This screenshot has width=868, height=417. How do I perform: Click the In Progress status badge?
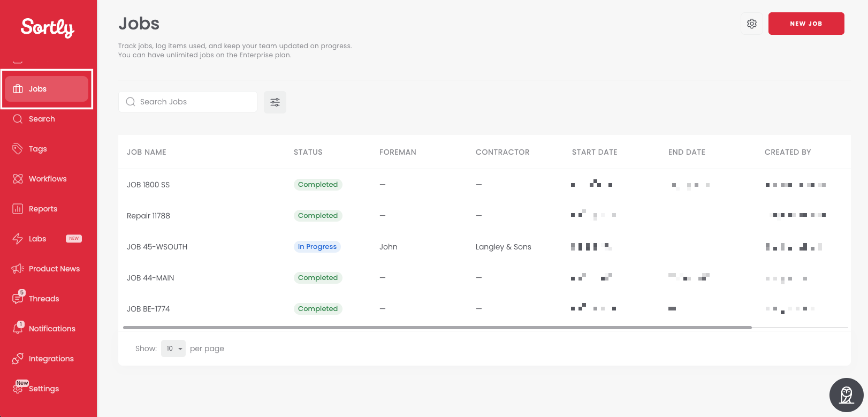click(x=317, y=247)
